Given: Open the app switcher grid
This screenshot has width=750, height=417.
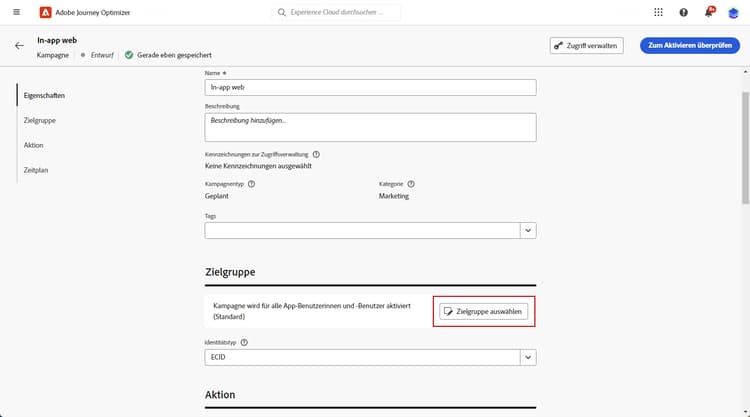Looking at the screenshot, I should point(658,12).
